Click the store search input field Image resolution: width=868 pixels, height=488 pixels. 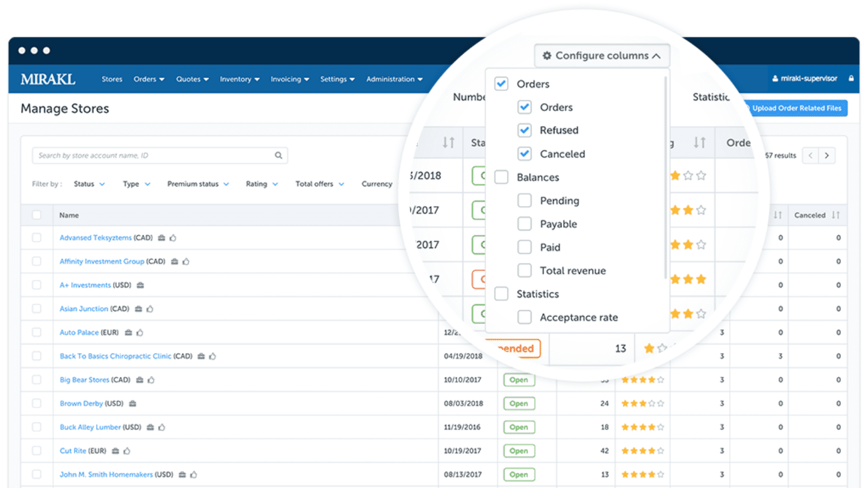[160, 156]
